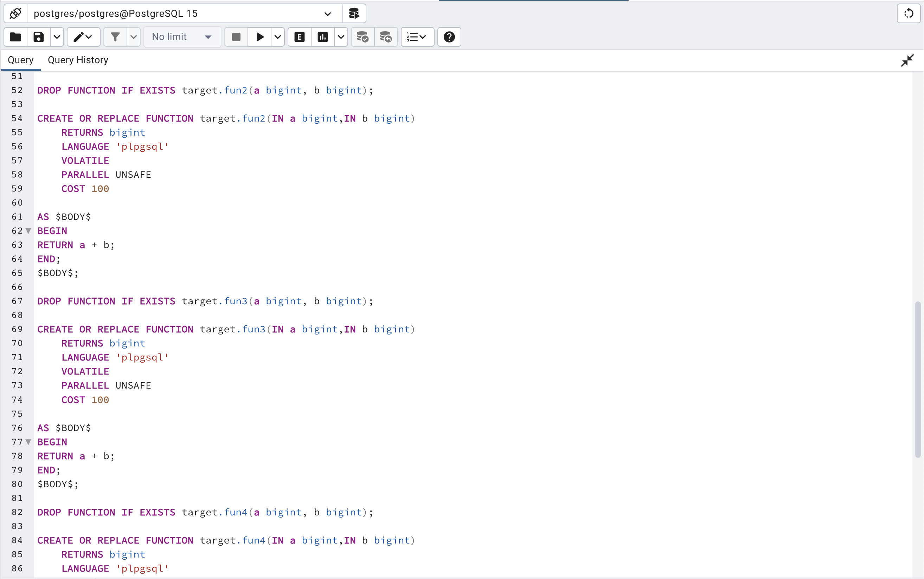Execute the query with play button
This screenshot has width=924, height=579.
259,37
